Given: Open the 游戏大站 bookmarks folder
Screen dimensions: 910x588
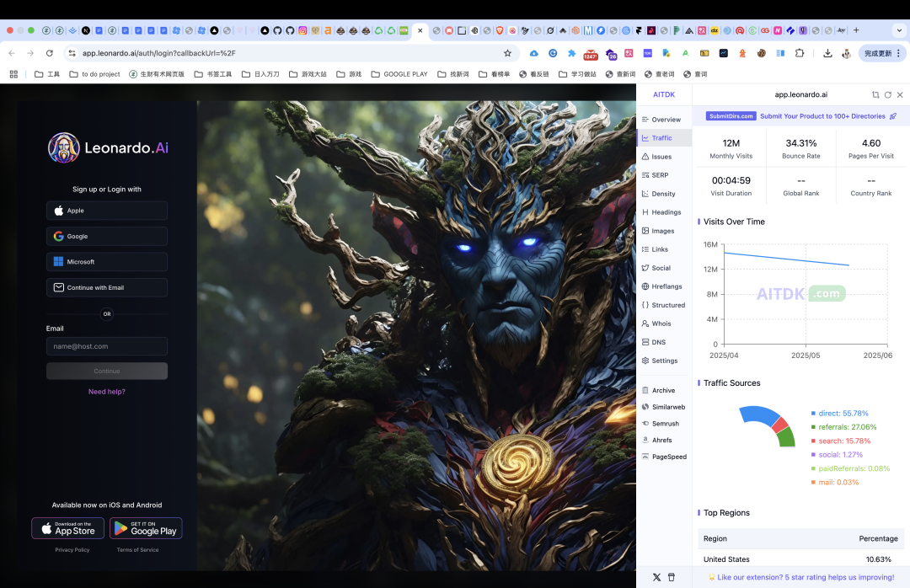Looking at the screenshot, I should pyautogui.click(x=308, y=74).
